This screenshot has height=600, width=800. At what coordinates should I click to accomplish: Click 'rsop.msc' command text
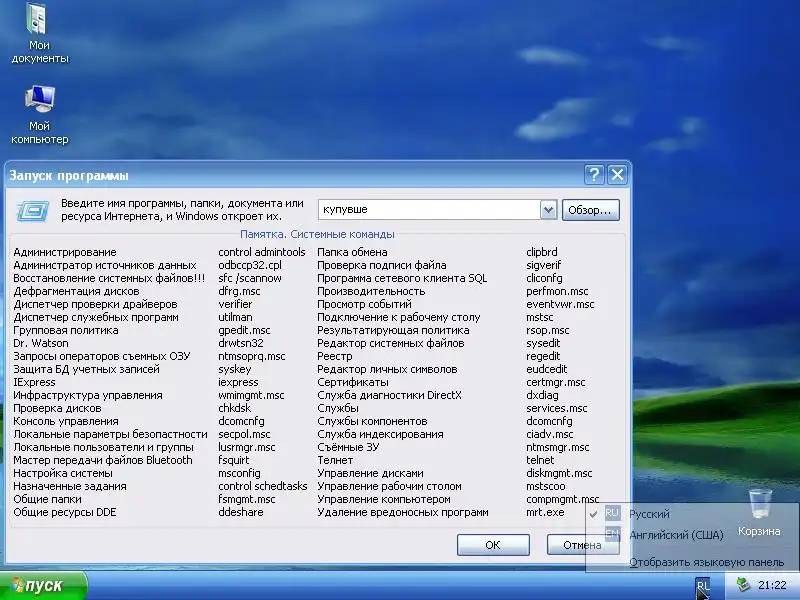[547, 330]
